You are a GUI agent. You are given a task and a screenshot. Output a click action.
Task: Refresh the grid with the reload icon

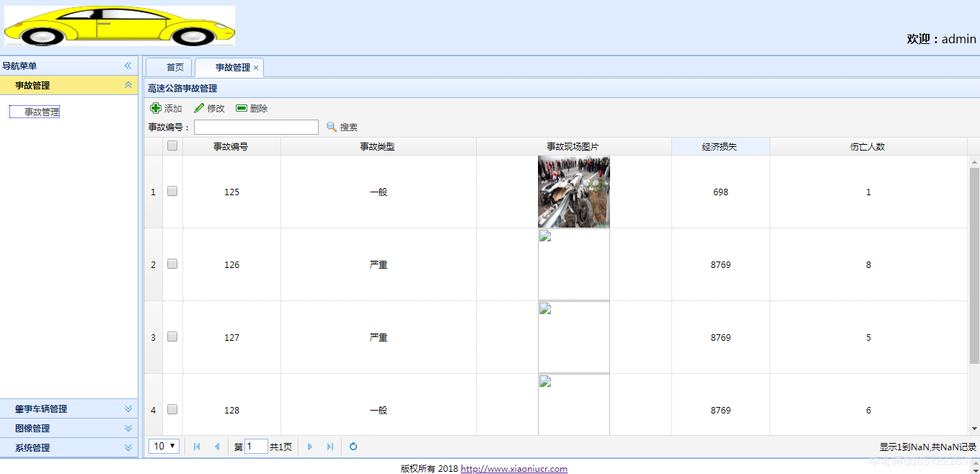point(353,447)
